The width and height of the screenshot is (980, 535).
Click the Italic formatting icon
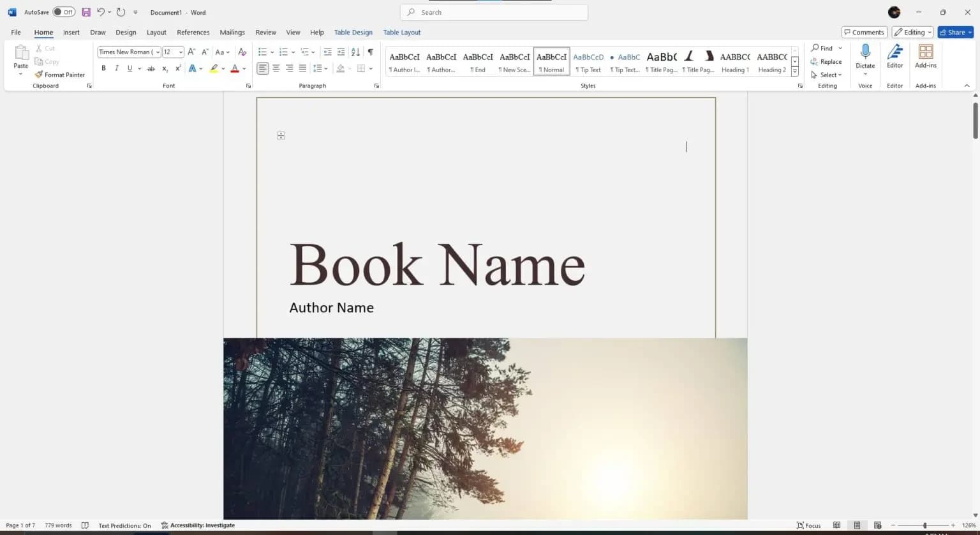[x=116, y=68]
